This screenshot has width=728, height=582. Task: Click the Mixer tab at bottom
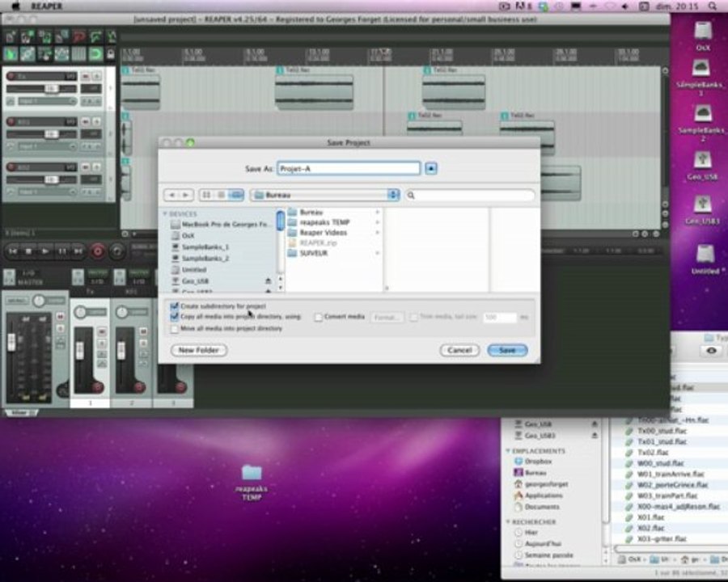20,412
